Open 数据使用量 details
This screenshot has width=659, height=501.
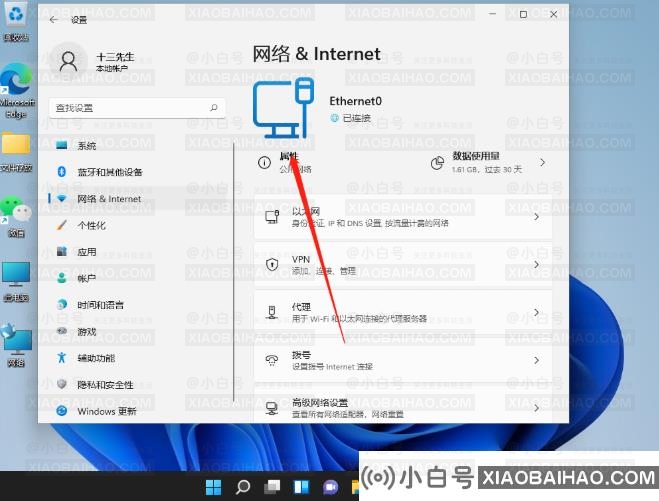click(x=488, y=162)
